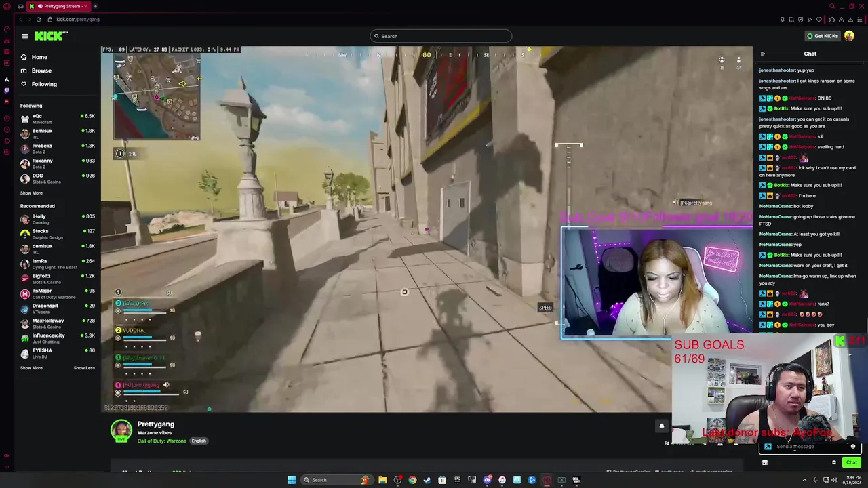Viewport: 868px width, 488px height.
Task: Open recommended channel Dragonspit
Action: tap(58, 308)
